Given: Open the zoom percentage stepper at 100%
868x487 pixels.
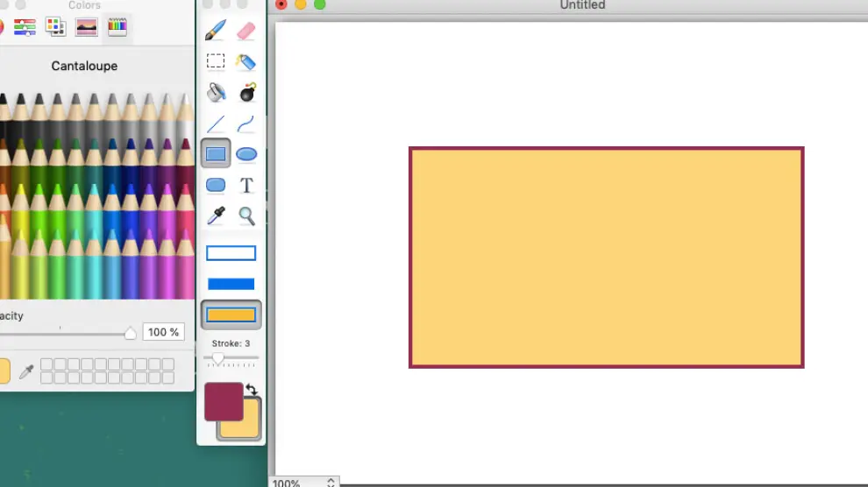Looking at the screenshot, I should [x=331, y=483].
